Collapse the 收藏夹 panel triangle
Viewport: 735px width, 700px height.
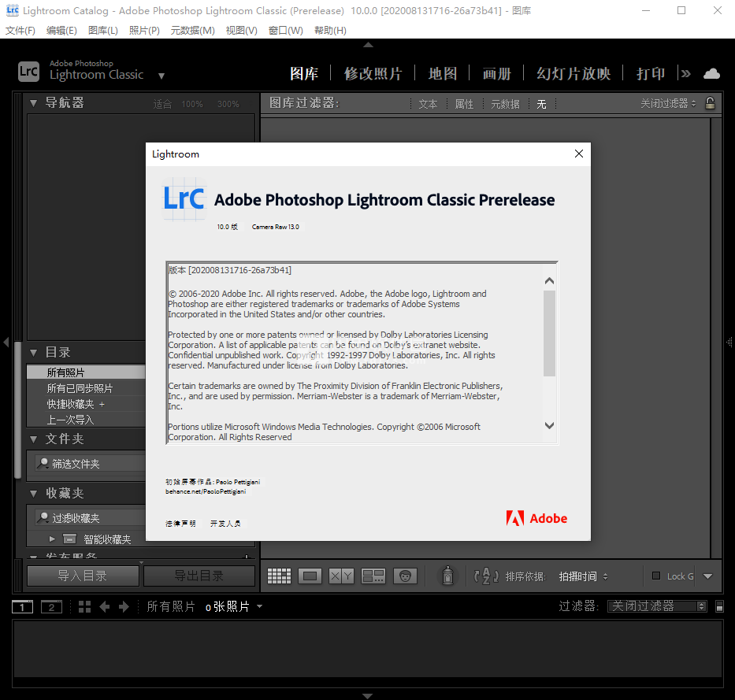(x=33, y=494)
